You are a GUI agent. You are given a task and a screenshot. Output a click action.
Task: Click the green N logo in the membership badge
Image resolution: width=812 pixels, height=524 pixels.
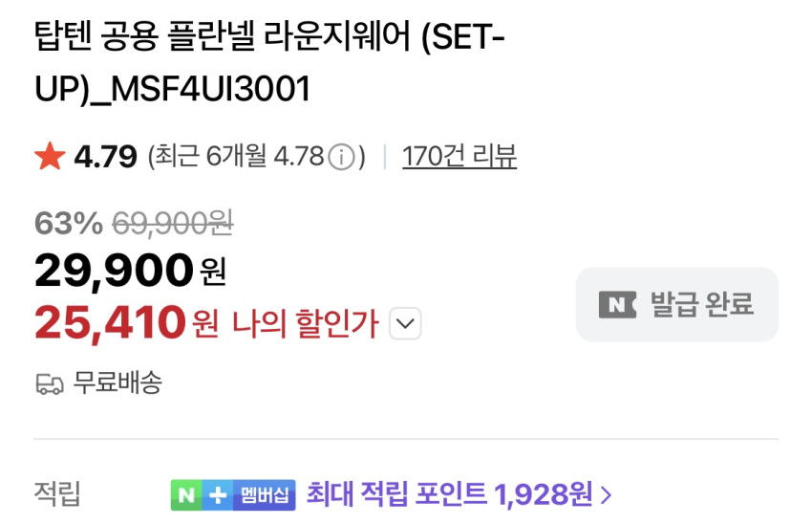[x=188, y=494]
